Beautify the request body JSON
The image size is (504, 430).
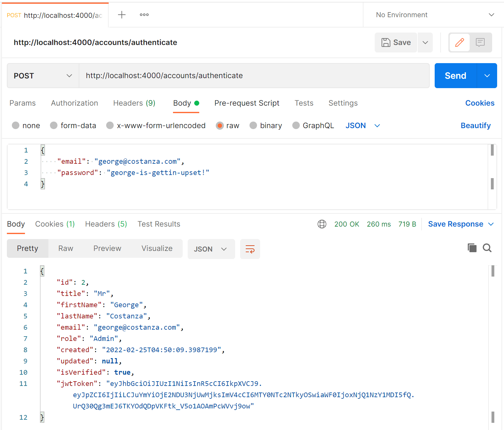click(476, 126)
